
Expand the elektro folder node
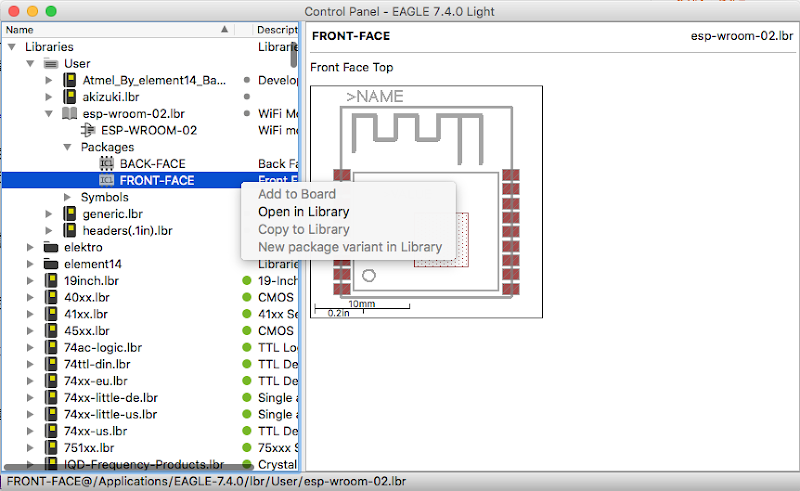[30, 248]
